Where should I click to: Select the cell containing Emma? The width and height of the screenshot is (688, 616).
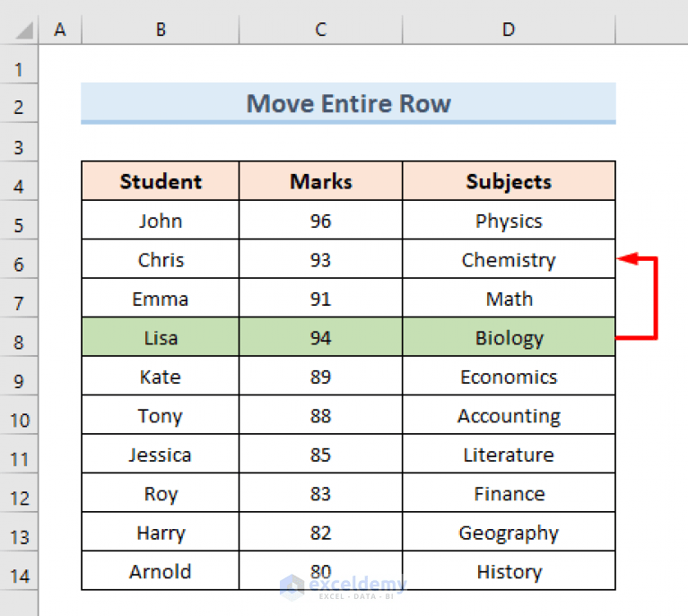click(x=161, y=299)
